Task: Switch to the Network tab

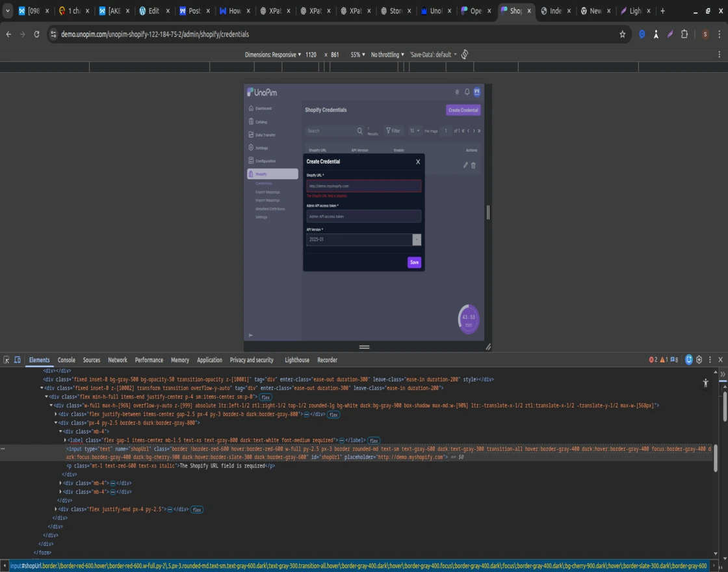Action: pos(118,360)
